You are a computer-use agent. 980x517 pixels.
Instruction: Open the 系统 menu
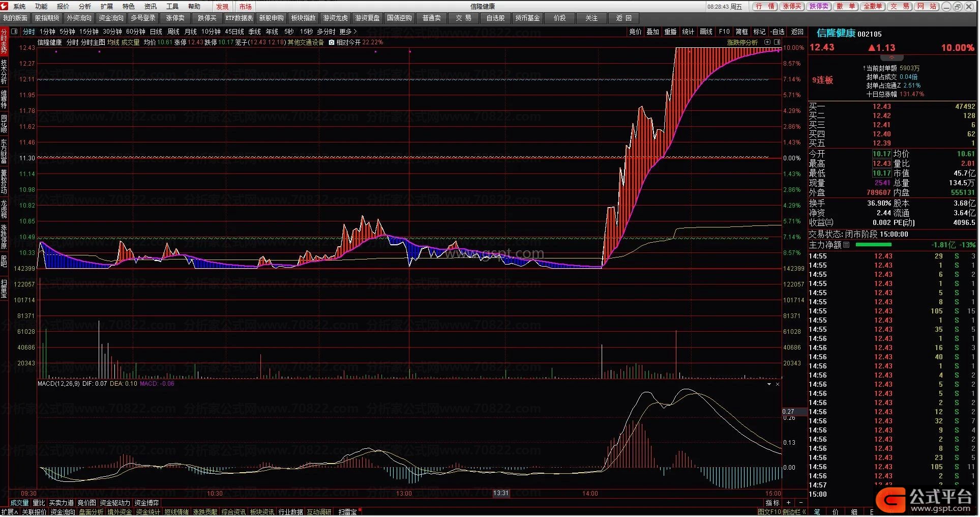click(x=19, y=7)
